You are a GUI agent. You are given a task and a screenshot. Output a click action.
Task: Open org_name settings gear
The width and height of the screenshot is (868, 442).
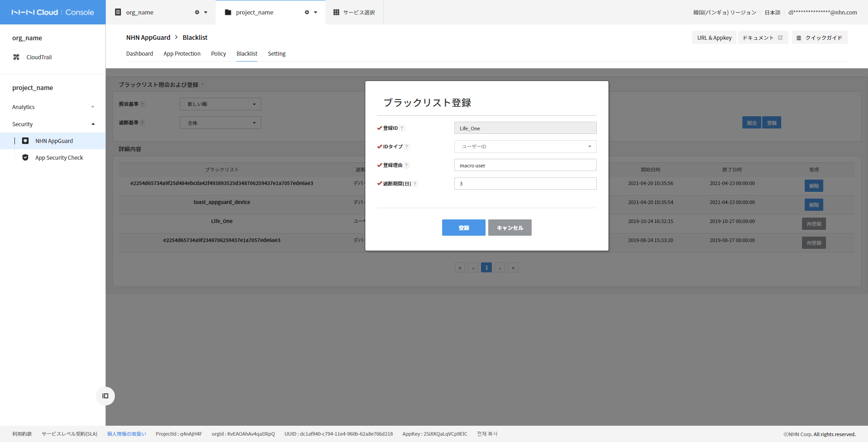point(197,12)
